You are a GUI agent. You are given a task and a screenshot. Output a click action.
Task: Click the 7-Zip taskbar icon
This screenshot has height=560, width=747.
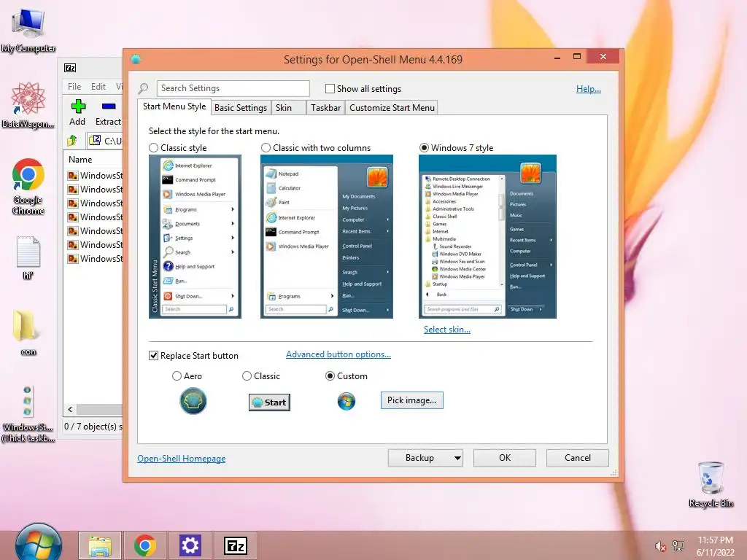pos(236,545)
